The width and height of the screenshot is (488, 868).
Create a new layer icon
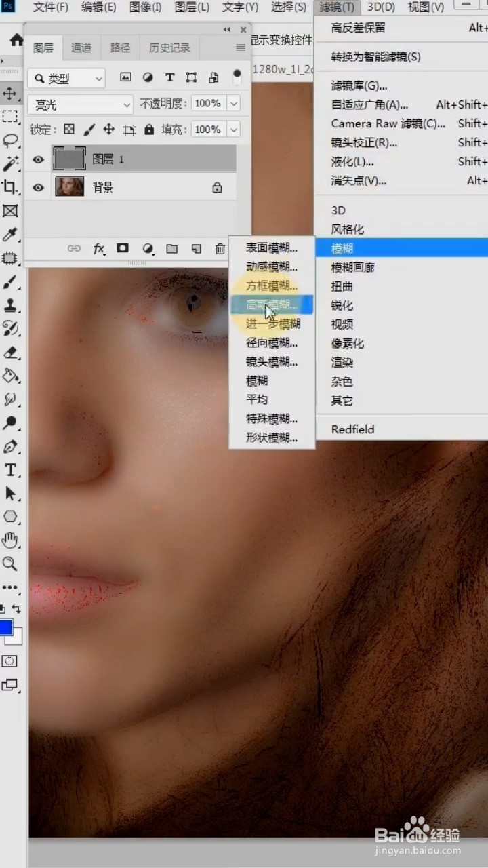(196, 249)
